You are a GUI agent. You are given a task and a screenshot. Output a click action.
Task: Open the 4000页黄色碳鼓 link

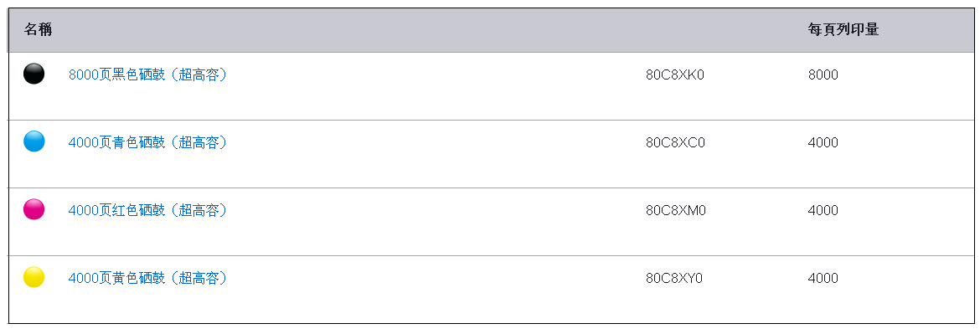coord(147,278)
